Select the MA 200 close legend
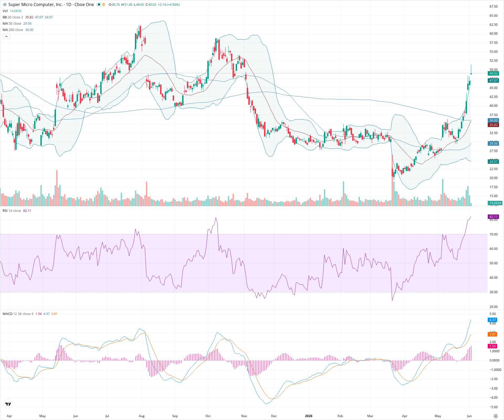 tap(13, 30)
